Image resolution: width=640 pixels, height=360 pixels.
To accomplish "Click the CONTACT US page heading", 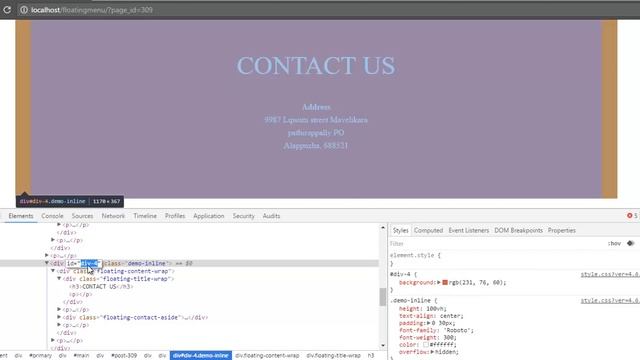I will click(316, 65).
